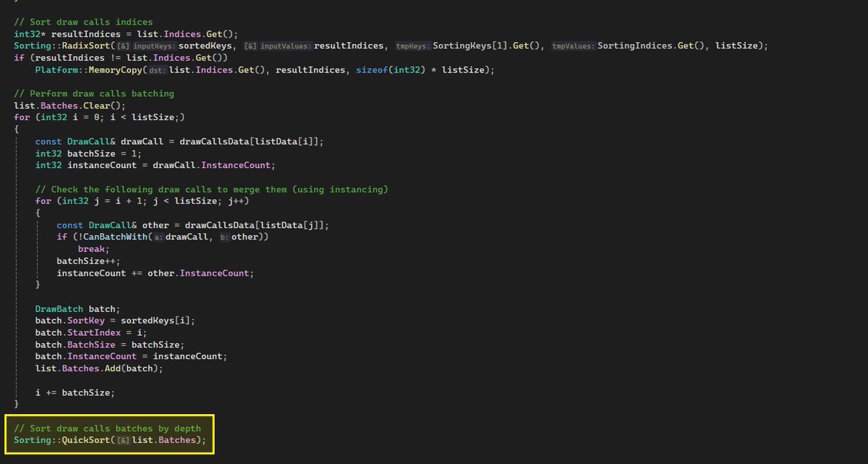
Task: Click the 'tmpValues:' inlay hint
Action: 573,46
